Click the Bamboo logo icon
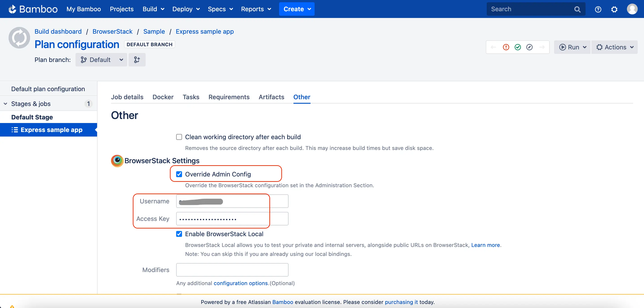 coord(12,9)
